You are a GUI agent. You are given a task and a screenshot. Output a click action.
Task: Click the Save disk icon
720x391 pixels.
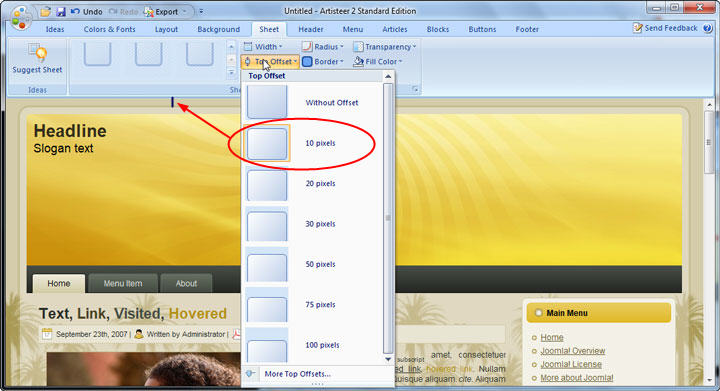coord(61,11)
